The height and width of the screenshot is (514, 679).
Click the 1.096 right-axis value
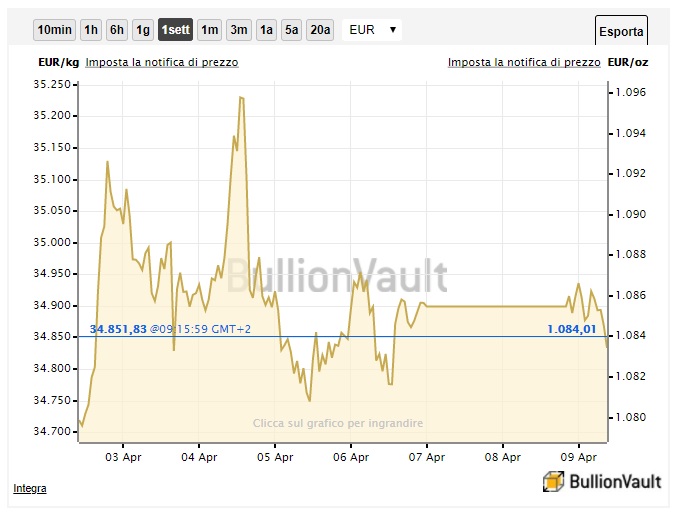pyautogui.click(x=630, y=92)
